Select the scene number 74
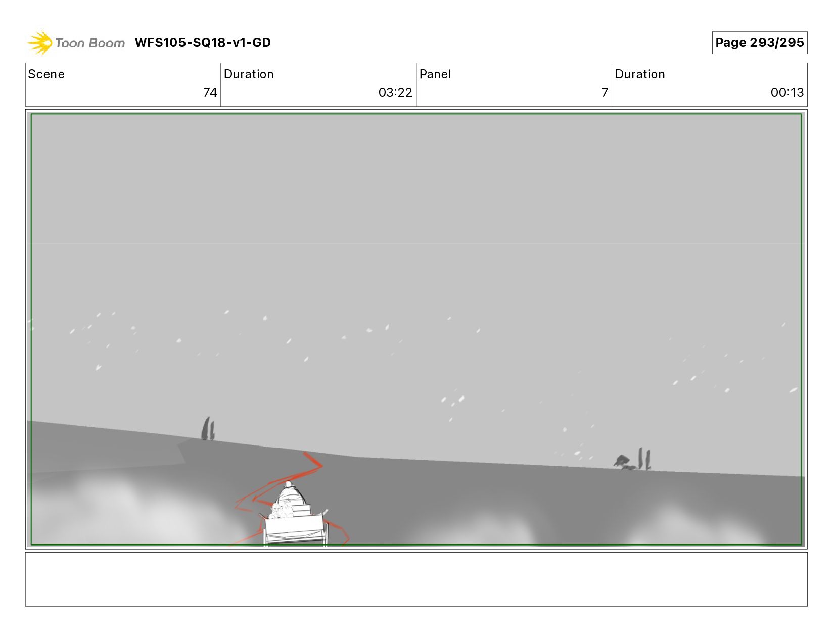Viewport: 834px width, 644px height. (x=210, y=93)
